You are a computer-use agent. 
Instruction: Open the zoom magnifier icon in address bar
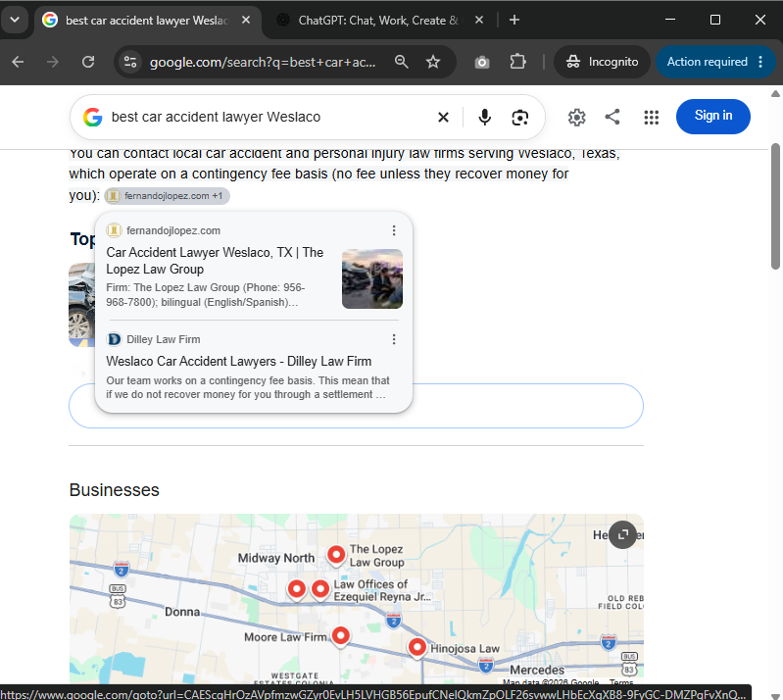pos(402,62)
